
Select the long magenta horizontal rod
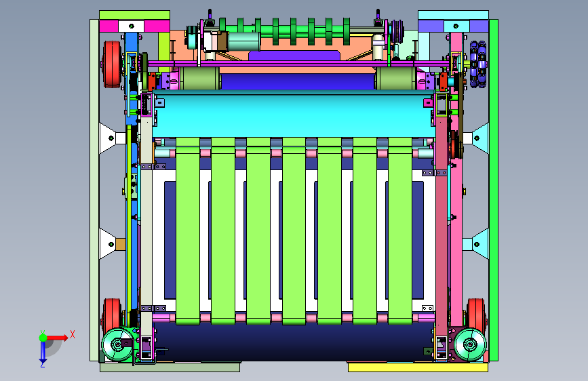click(x=298, y=64)
